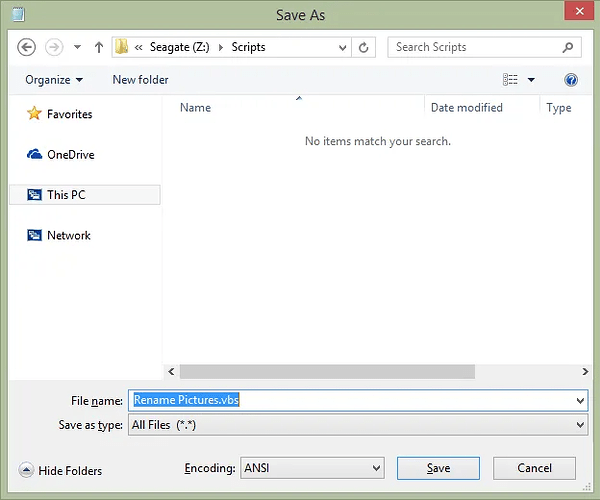Click the search magnifier icon
Image resolution: width=600 pixels, height=500 pixels.
(x=568, y=47)
